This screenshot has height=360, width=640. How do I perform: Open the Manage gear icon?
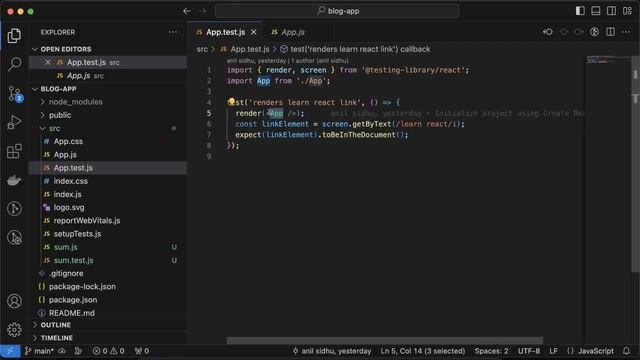[x=14, y=329]
